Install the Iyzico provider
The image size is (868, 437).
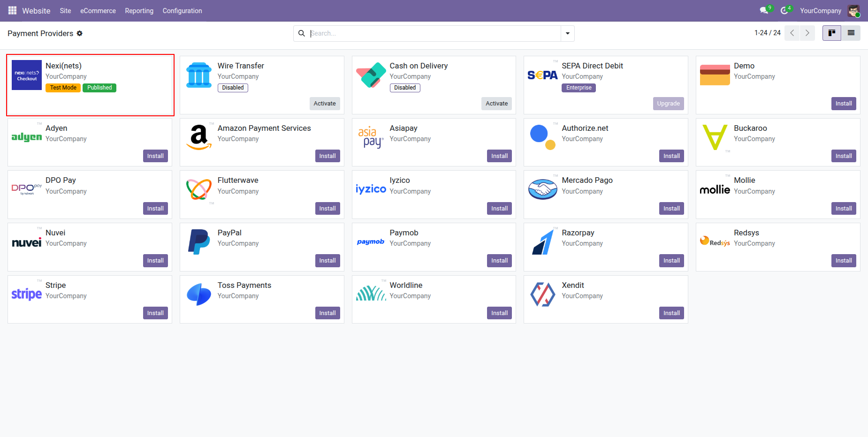499,209
